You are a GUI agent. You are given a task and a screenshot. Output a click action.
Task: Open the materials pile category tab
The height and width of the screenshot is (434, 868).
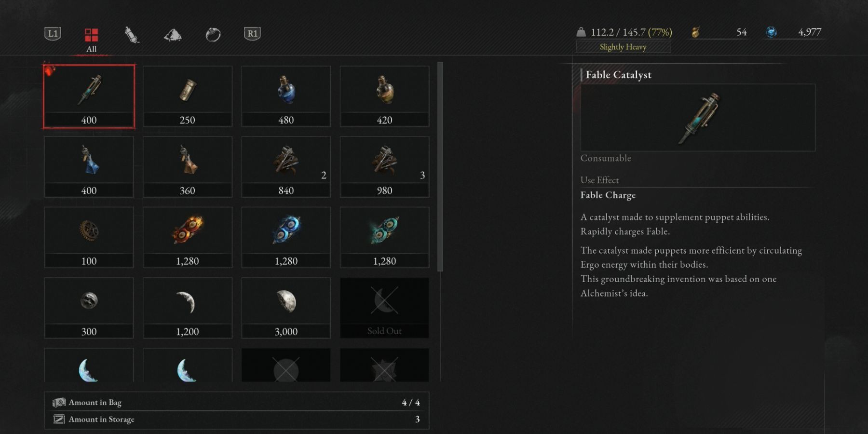point(173,35)
